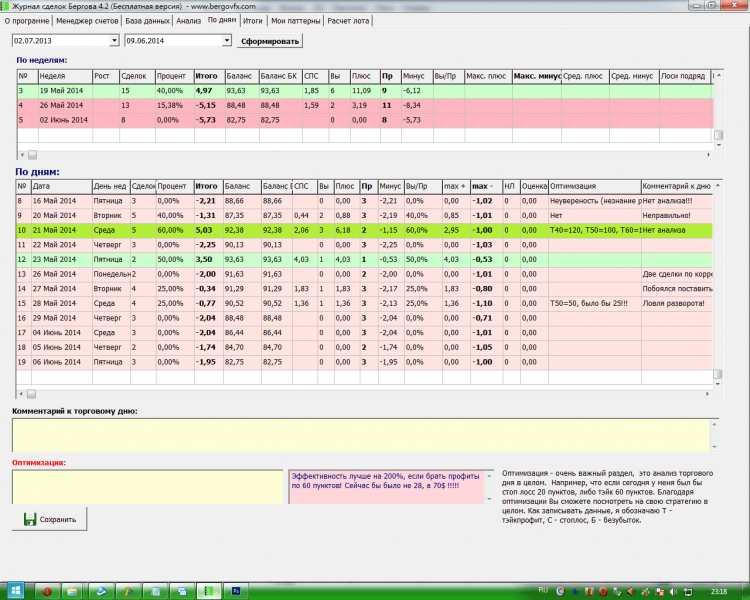This screenshot has width=750, height=600.
Task: Expand the end date 09.06.2014 dropdown
Action: click(226, 41)
